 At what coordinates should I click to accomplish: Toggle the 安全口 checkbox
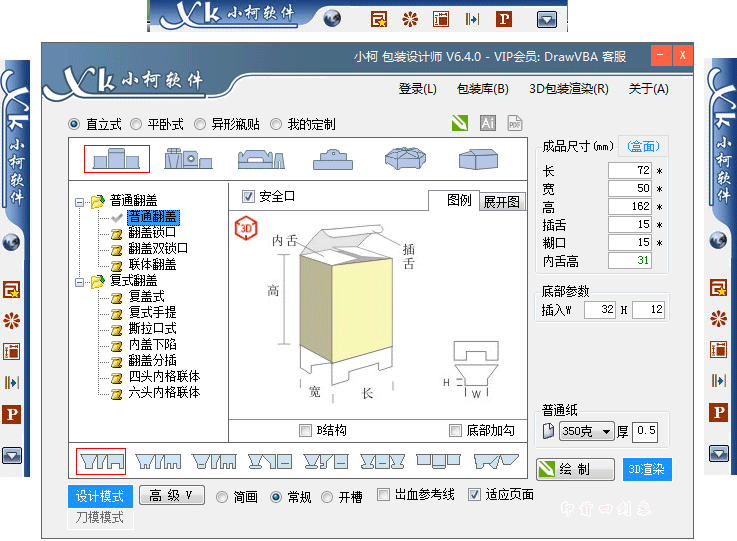249,197
